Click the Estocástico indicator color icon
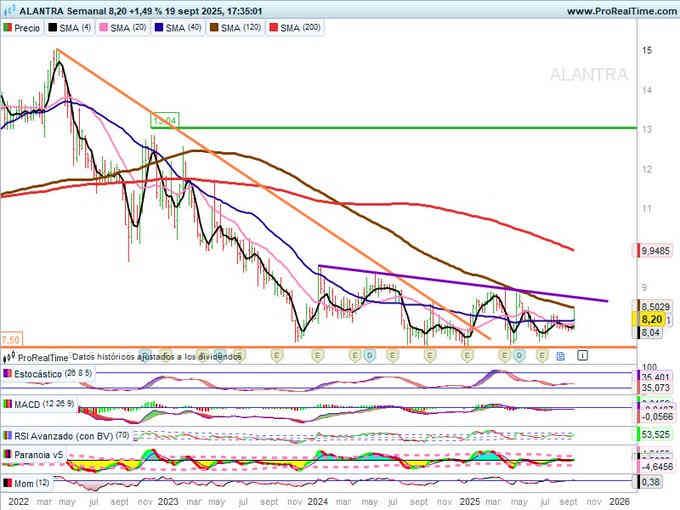Image resolution: width=680 pixels, height=510 pixels. point(8,373)
